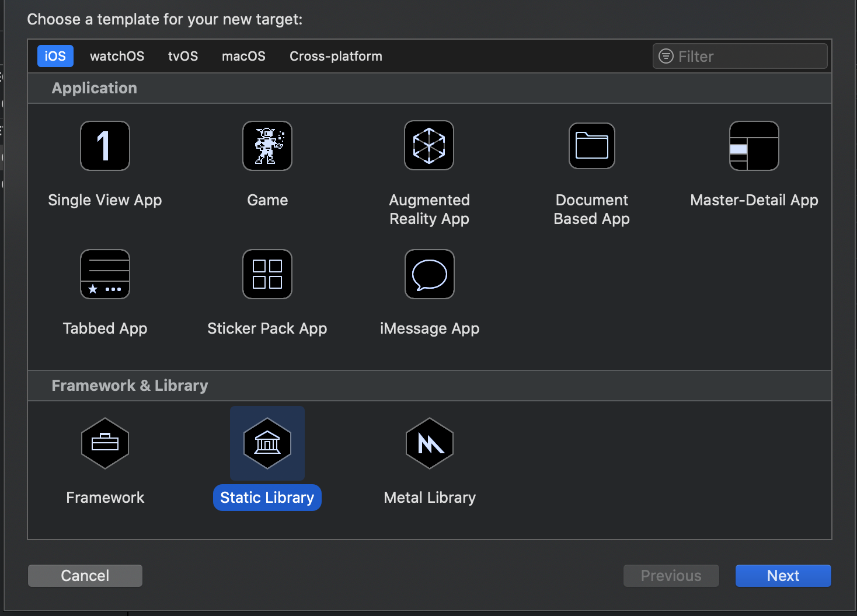Screen dimensions: 857x616
Task: Choose the Master-Detail App icon
Action: click(x=754, y=146)
